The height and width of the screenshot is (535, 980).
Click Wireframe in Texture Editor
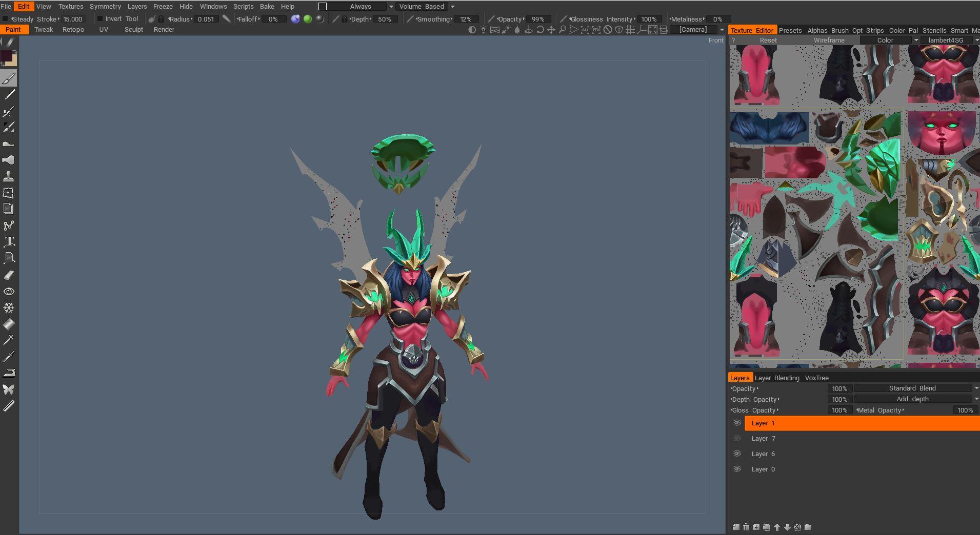pyautogui.click(x=829, y=40)
